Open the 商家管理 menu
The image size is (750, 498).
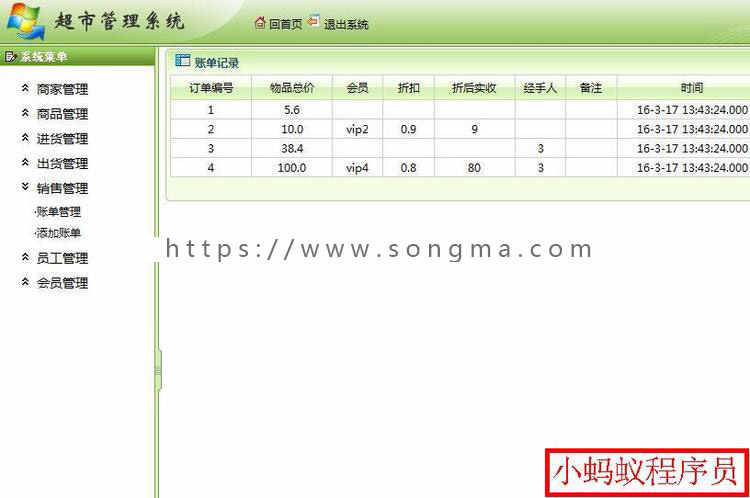[x=62, y=89]
